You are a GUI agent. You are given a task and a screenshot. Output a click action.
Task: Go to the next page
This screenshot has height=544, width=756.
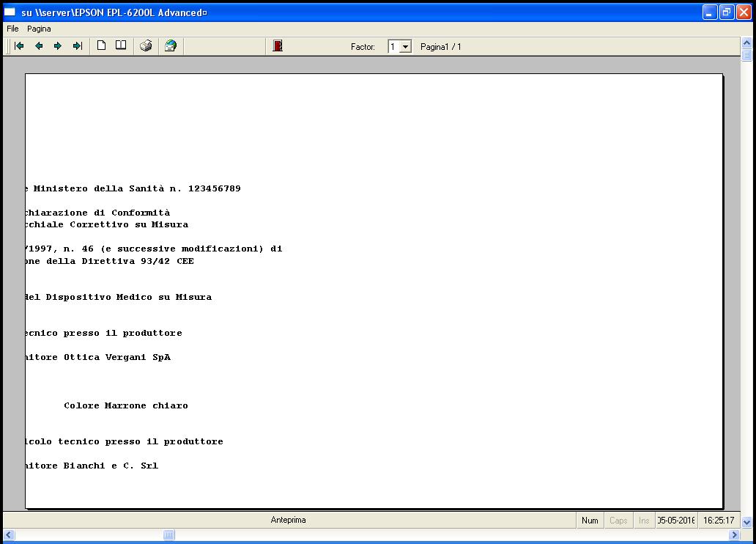(x=58, y=46)
